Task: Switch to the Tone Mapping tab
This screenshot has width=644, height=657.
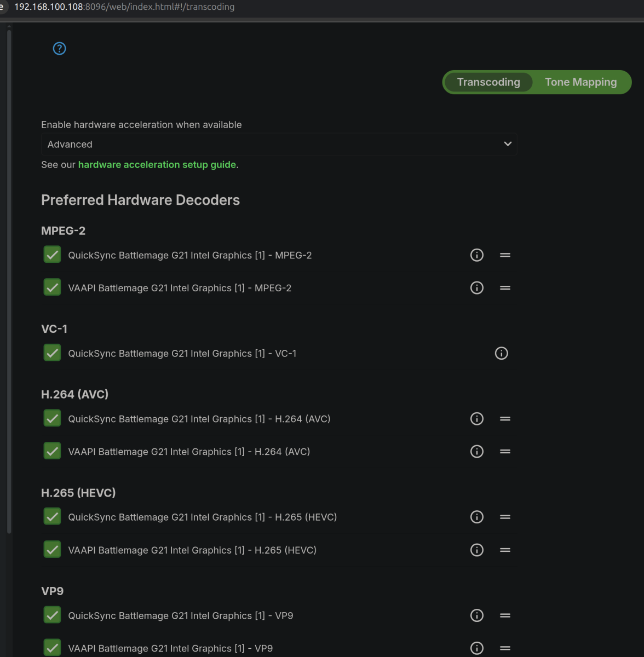Action: (x=580, y=82)
